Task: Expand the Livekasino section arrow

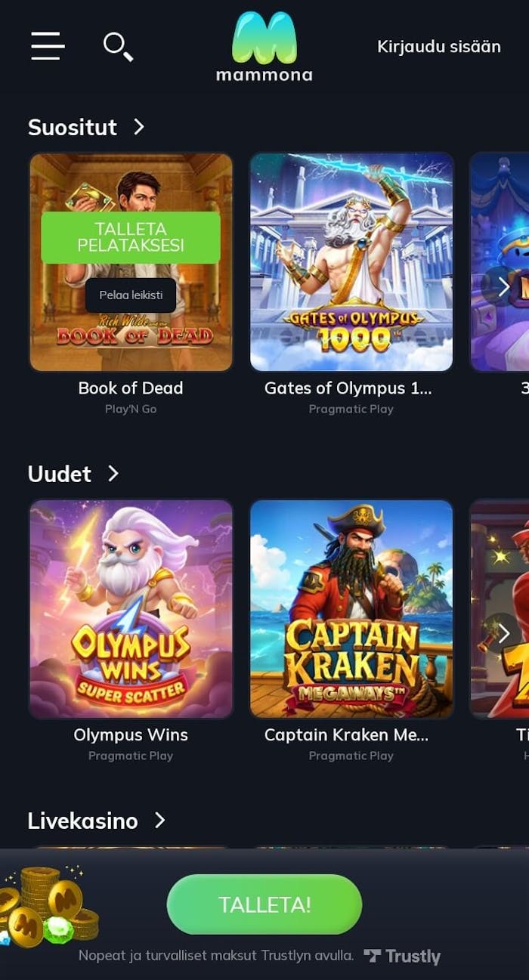Action: [x=159, y=820]
